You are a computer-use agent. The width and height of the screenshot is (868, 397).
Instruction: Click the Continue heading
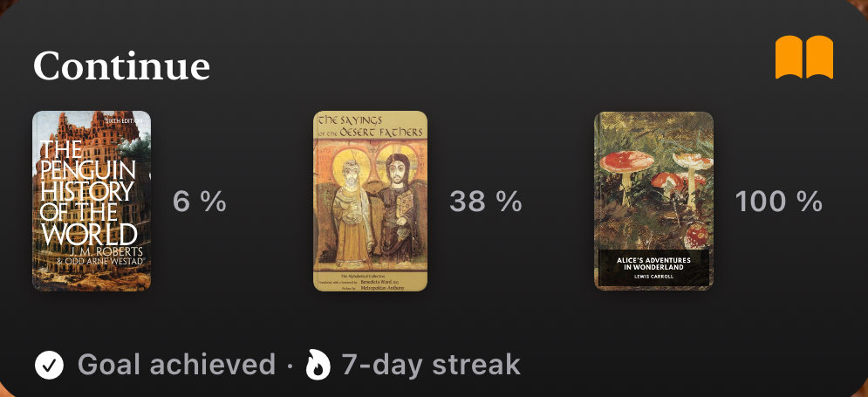point(122,66)
